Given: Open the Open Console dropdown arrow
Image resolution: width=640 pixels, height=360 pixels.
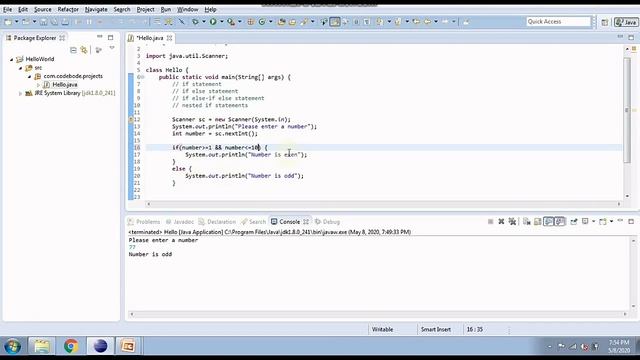Looking at the screenshot, I should coord(611,222).
